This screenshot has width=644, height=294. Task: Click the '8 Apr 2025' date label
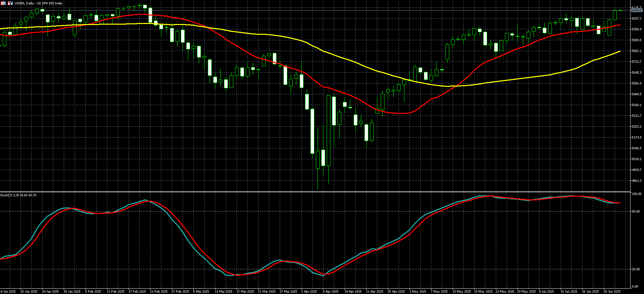click(331, 291)
